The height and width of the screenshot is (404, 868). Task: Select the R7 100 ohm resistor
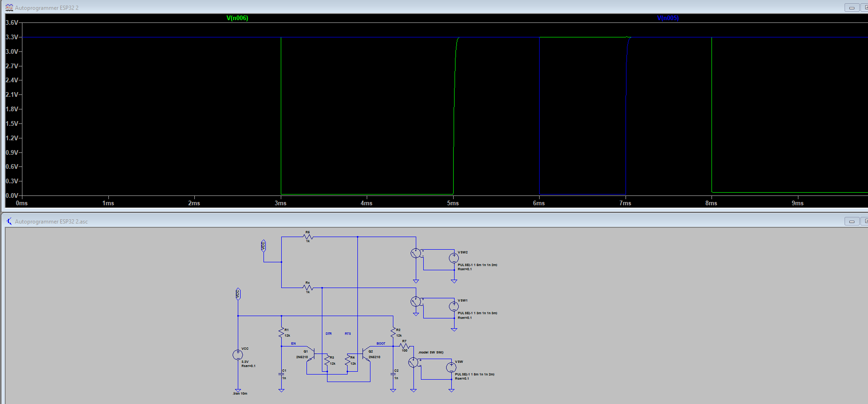405,346
